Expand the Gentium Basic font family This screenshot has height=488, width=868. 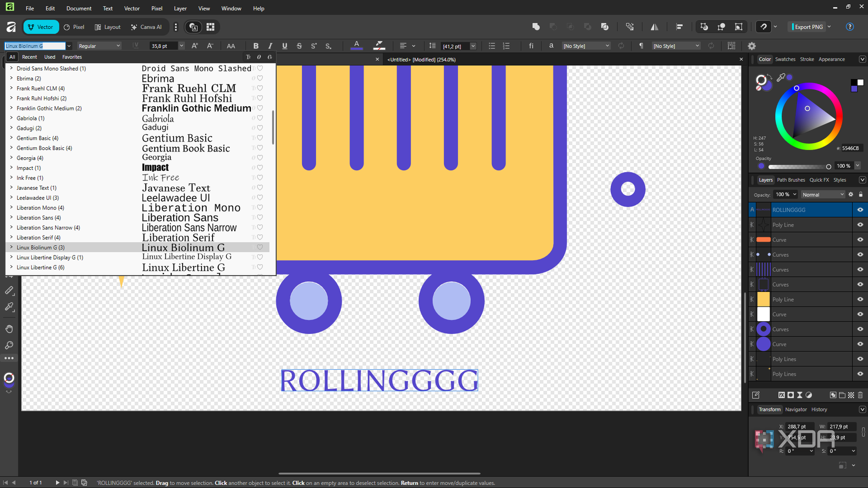[11, 138]
